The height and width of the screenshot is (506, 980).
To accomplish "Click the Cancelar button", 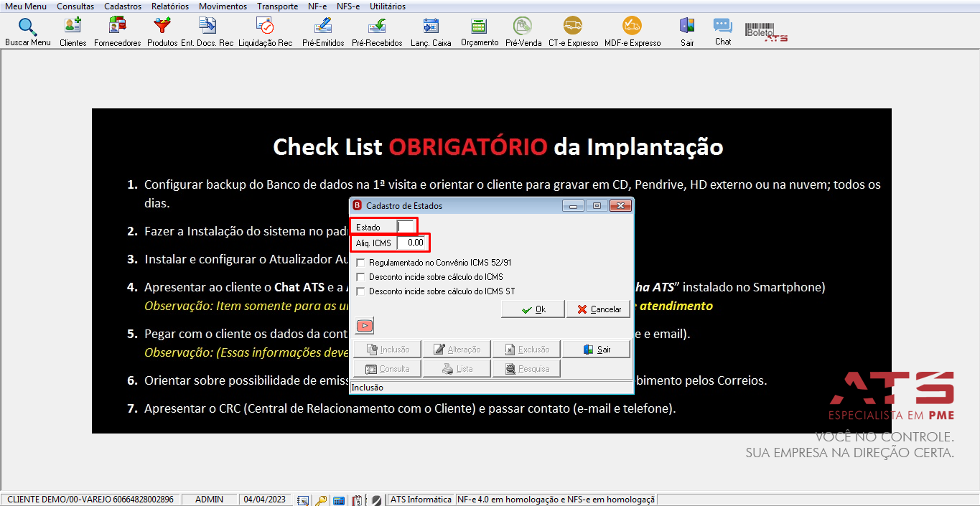I will click(598, 309).
